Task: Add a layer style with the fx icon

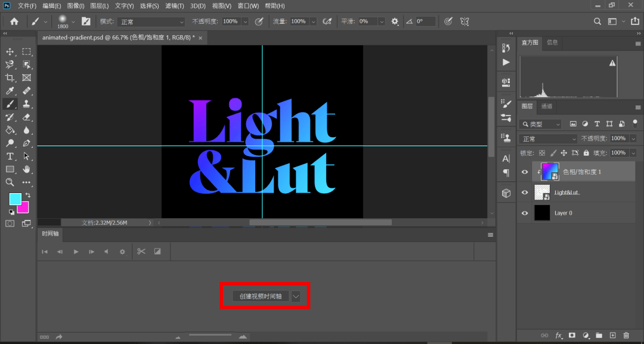Action: (559, 336)
